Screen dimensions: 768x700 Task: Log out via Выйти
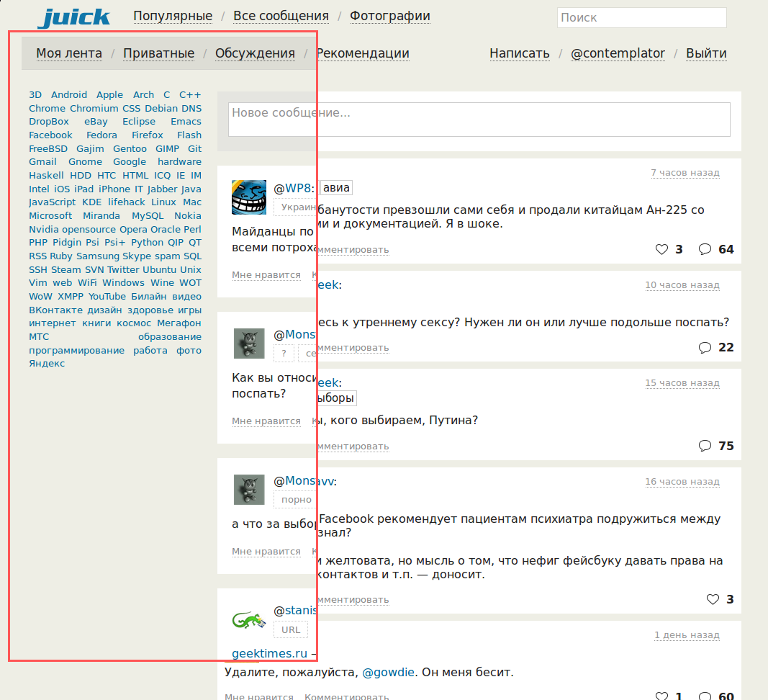click(x=706, y=53)
